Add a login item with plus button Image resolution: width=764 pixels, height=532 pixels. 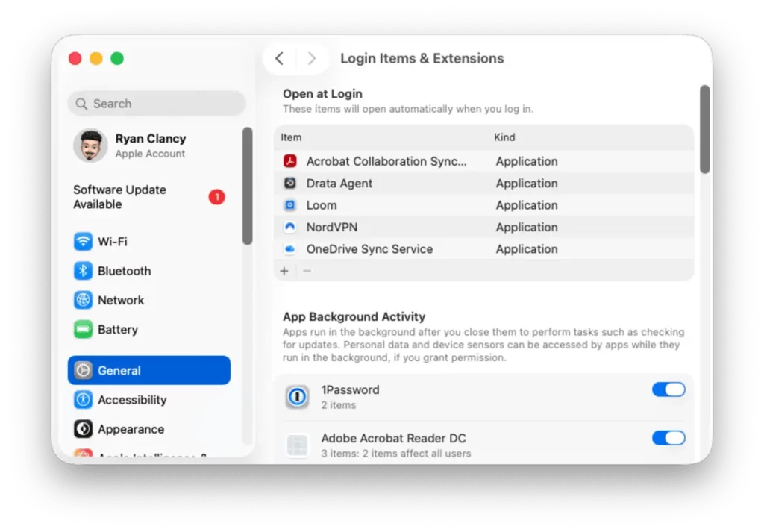point(284,271)
